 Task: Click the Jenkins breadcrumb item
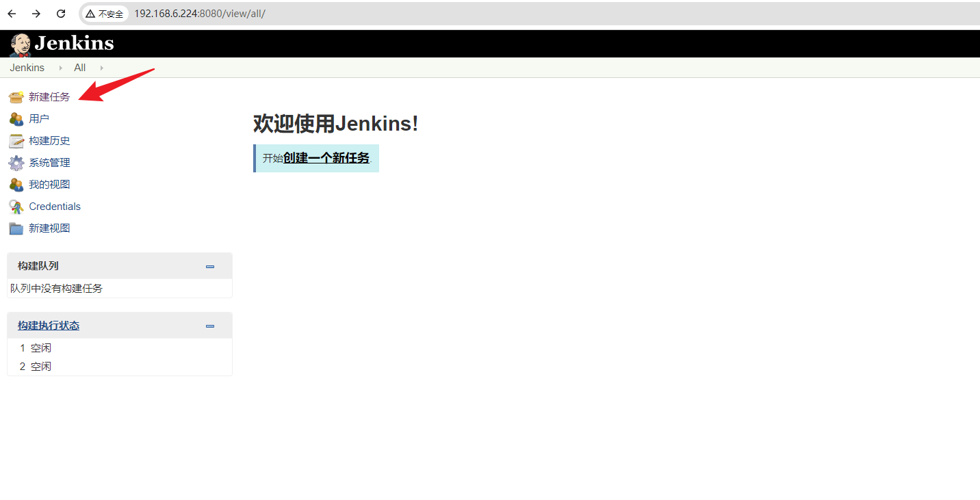pyautogui.click(x=27, y=68)
